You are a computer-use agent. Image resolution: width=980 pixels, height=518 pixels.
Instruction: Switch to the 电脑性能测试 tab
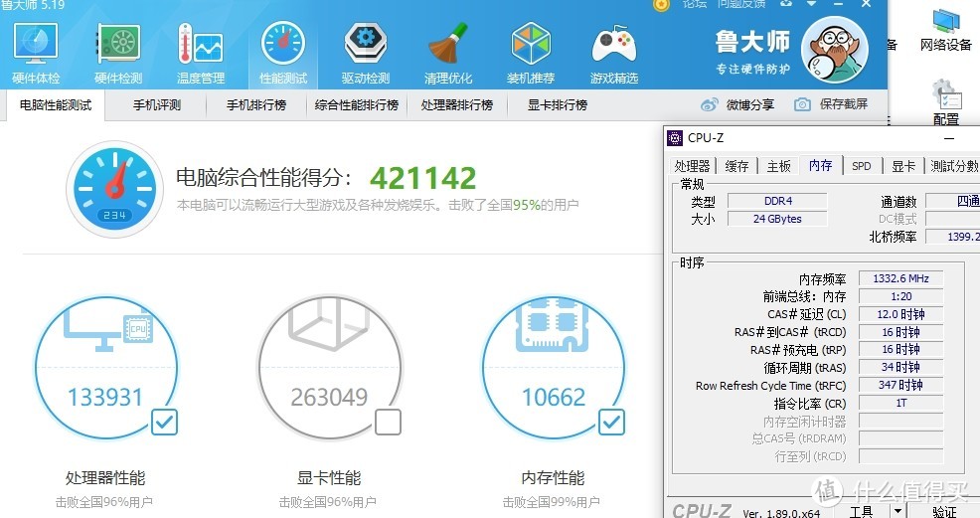tap(55, 105)
